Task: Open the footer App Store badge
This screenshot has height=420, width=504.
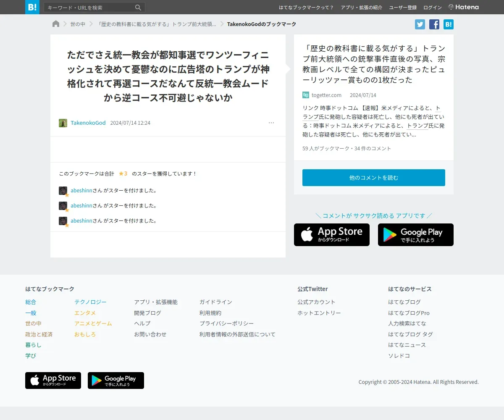Action: (53, 381)
